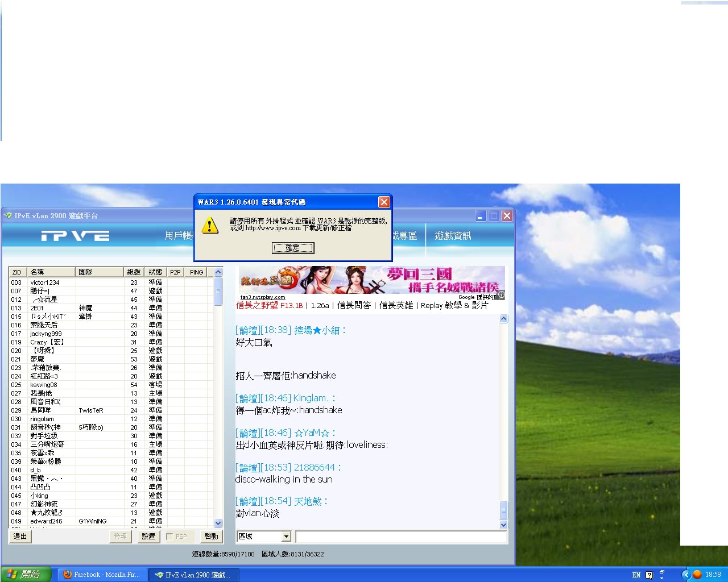Click the player list scroll-up arrow

coord(218,272)
